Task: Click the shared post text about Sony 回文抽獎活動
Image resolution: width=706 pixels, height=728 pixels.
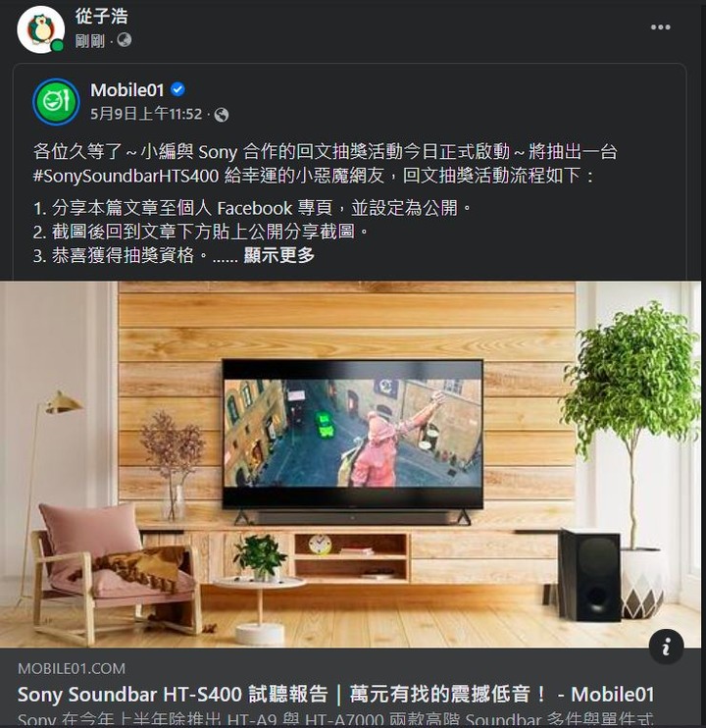Action: point(325,164)
